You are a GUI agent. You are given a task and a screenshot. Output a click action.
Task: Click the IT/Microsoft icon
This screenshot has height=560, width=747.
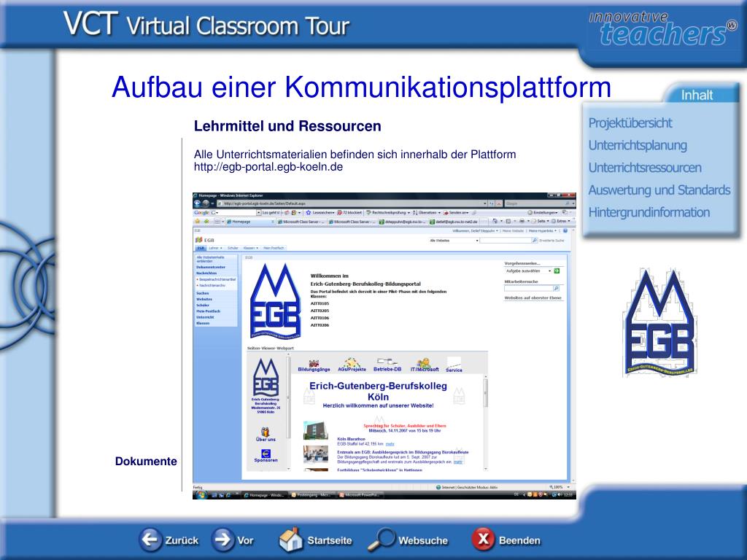424,365
